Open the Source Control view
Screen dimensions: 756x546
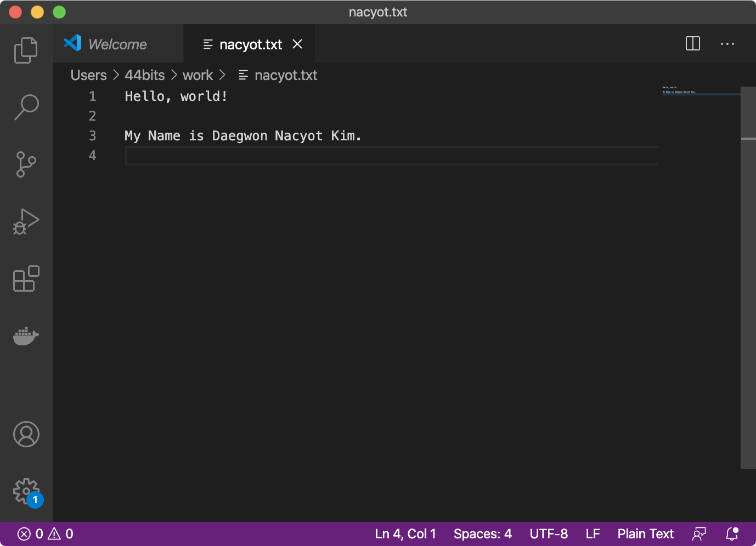tap(26, 164)
